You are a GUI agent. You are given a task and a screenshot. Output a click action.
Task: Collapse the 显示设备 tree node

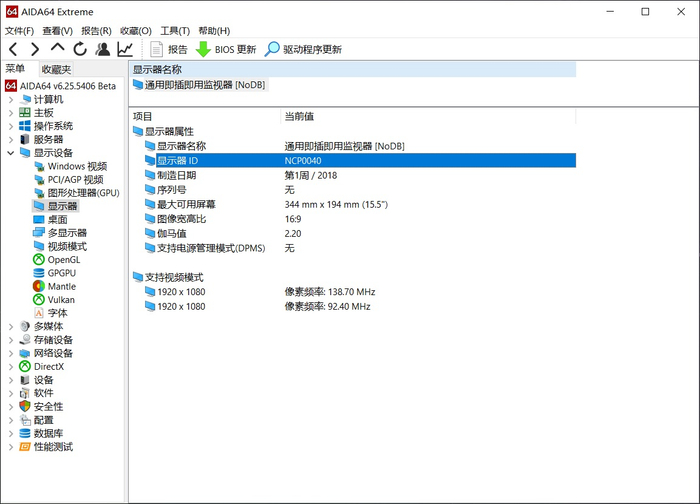(11, 153)
